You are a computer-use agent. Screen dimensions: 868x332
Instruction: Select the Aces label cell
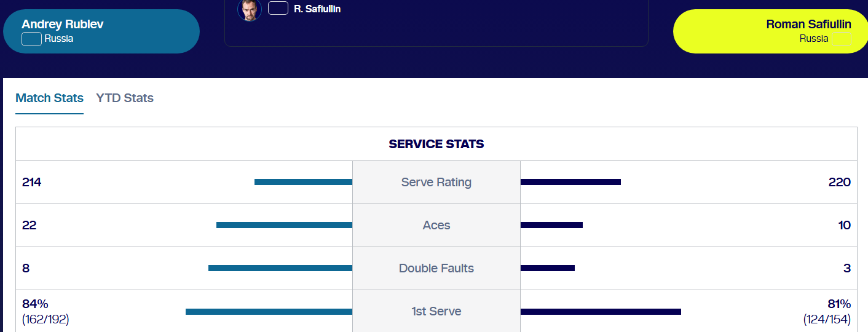436,225
